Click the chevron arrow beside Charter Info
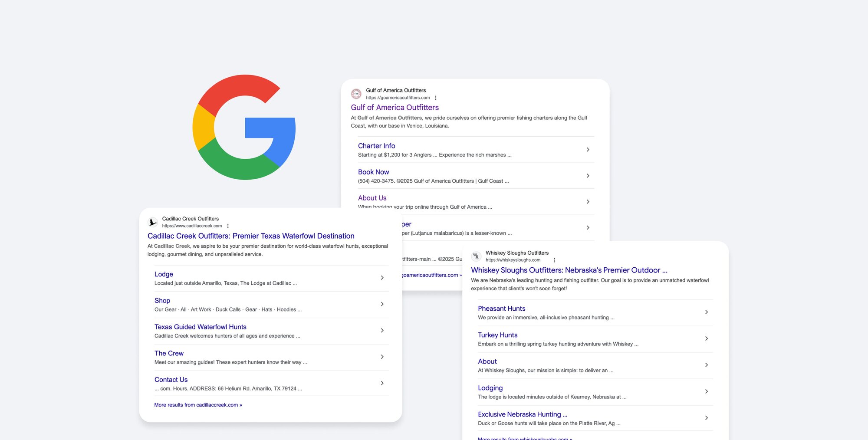This screenshot has width=868, height=440. [588, 149]
